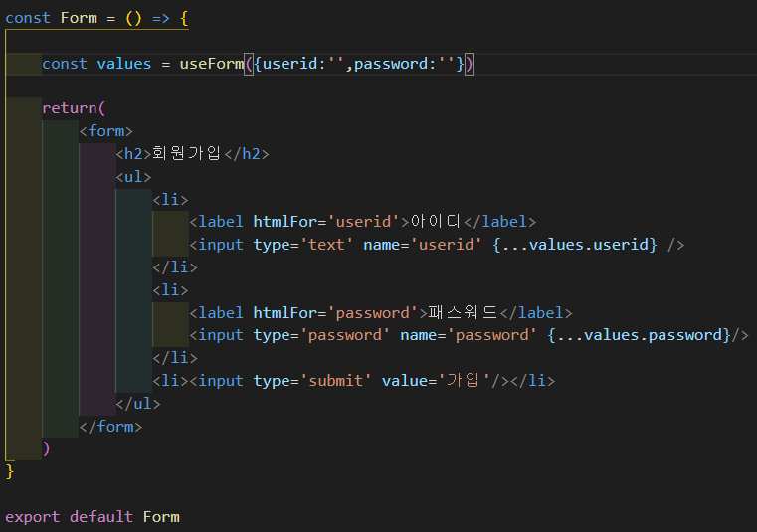Click the 'submit' type value

[335, 381]
